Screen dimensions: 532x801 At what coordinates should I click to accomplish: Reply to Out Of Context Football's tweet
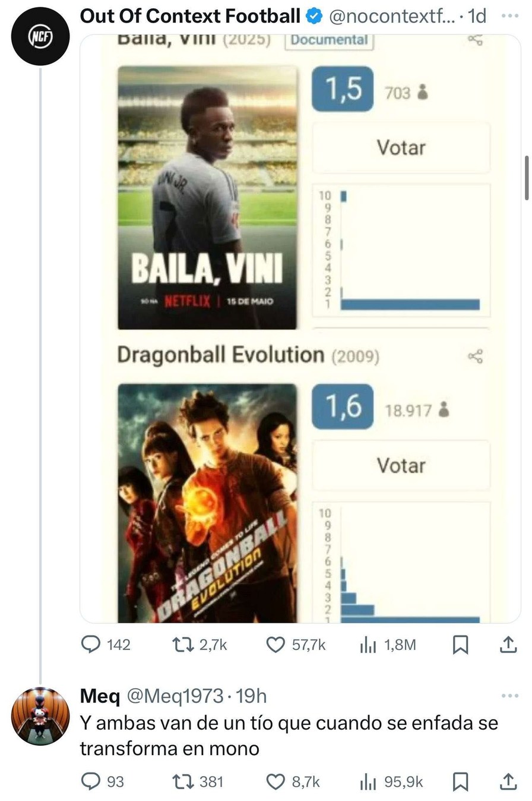click(92, 644)
